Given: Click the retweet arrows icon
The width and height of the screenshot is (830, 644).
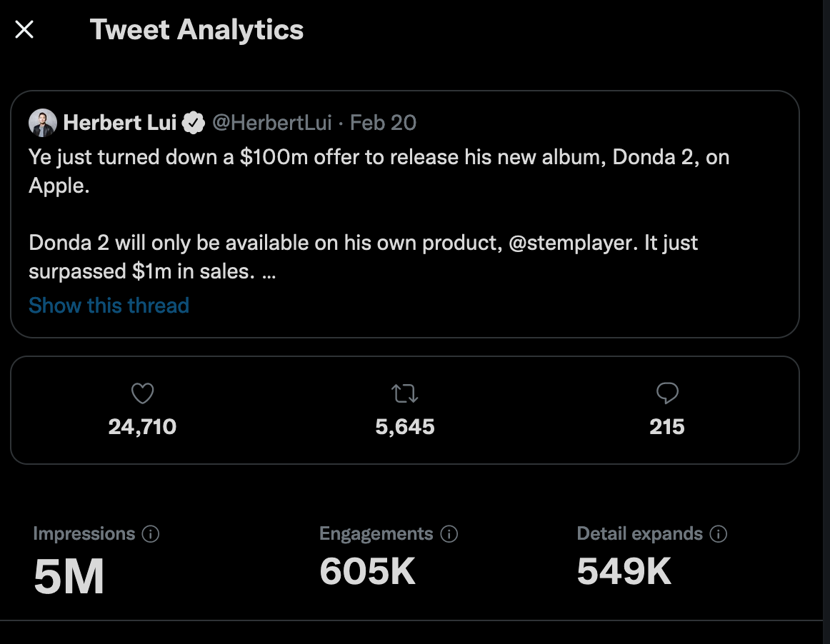Looking at the screenshot, I should tap(405, 393).
